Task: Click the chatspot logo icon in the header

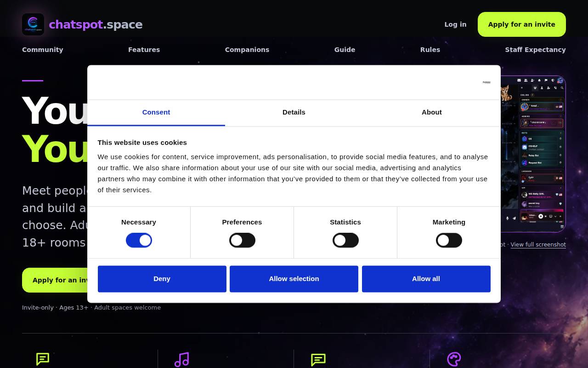Action: click(x=33, y=24)
